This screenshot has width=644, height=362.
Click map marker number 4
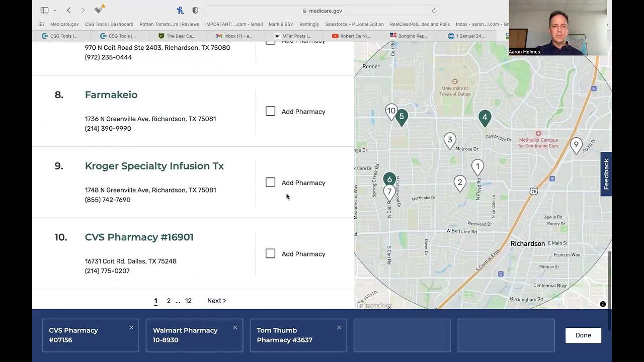[x=485, y=118]
